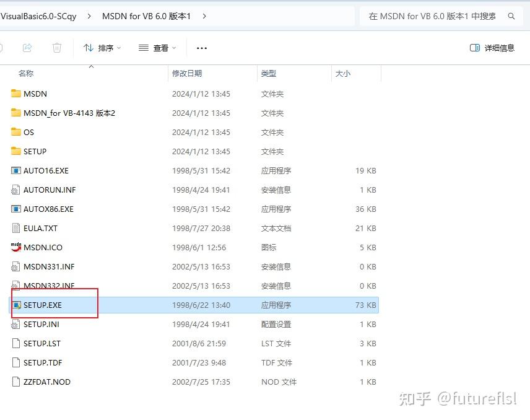Click SETUP.INI type 配置设置
The height and width of the screenshot is (420, 530).
[276, 325]
